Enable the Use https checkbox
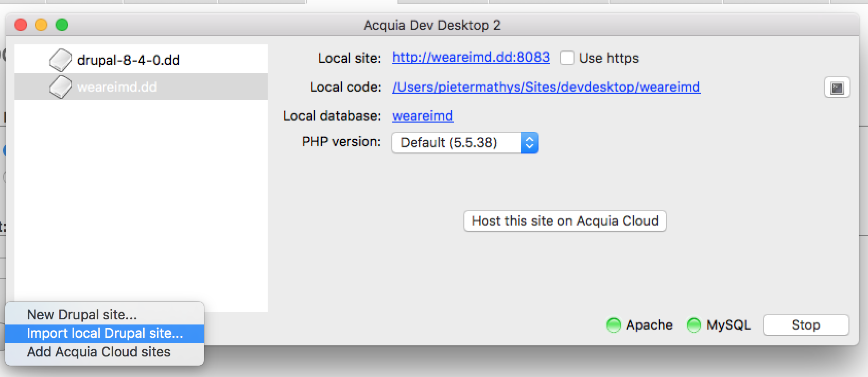Screen dimensions: 868x377 pyautogui.click(x=567, y=58)
